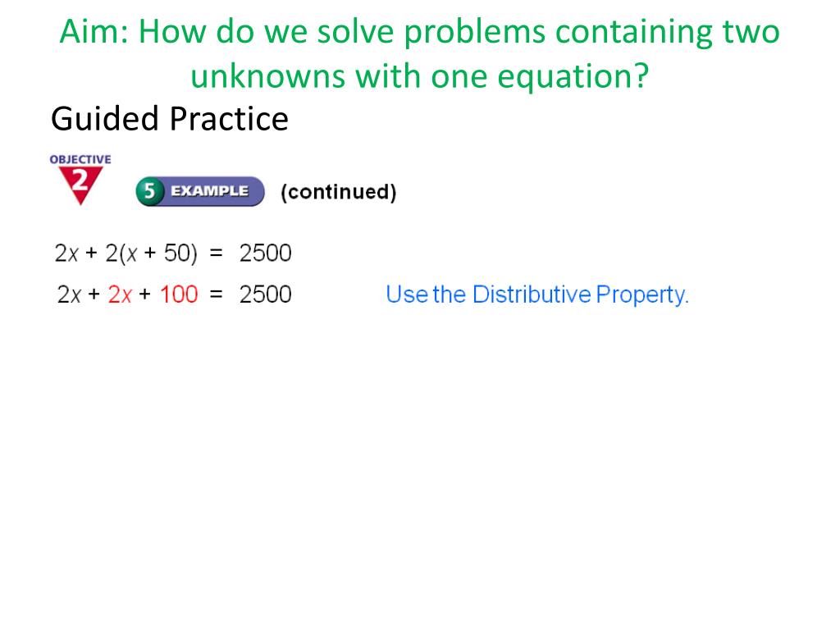Click the leading black 2x of the first equation
The height and width of the screenshot is (630, 840).
[x=67, y=253]
